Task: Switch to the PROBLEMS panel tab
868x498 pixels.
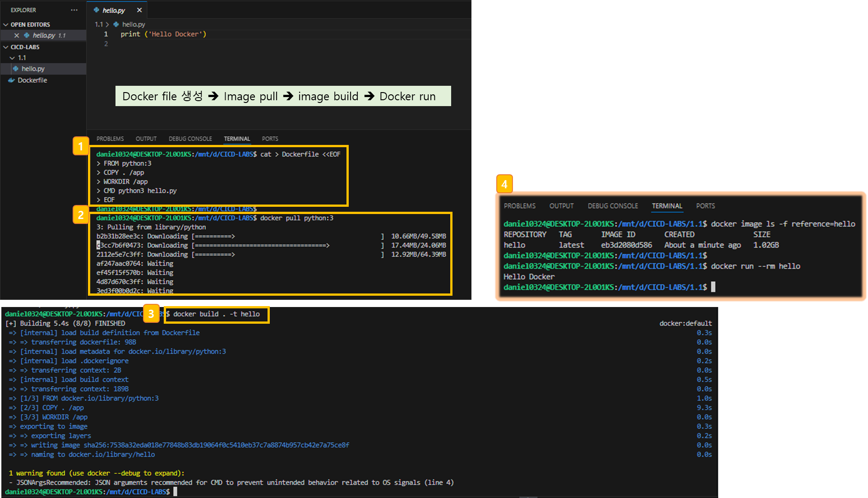Action: click(x=110, y=139)
